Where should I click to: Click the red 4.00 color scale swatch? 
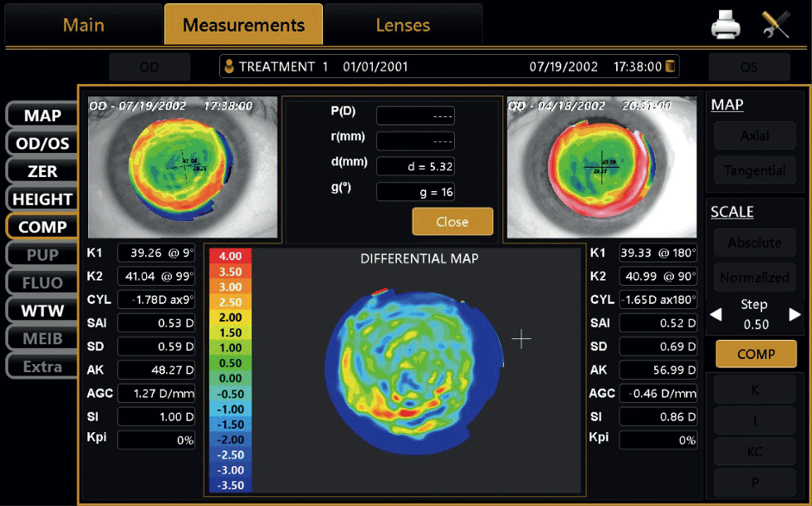click(230, 256)
